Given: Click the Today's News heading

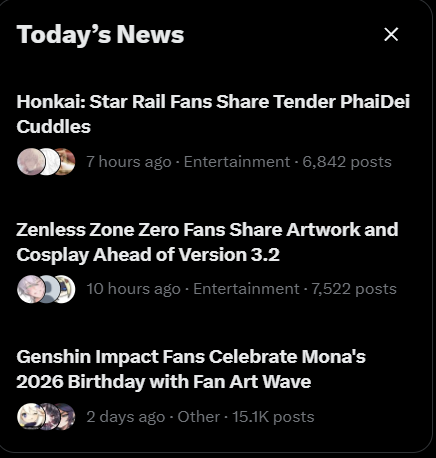Looking at the screenshot, I should (100, 35).
